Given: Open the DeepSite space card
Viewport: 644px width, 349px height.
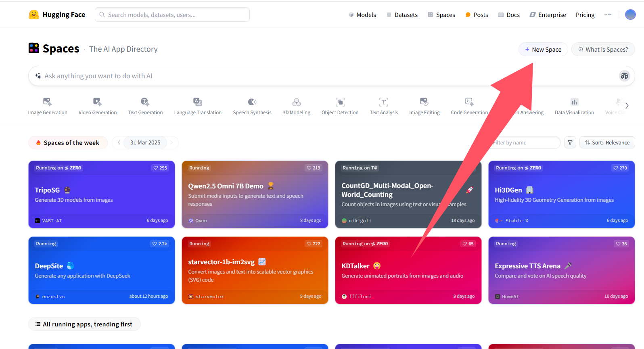Looking at the screenshot, I should pos(102,270).
